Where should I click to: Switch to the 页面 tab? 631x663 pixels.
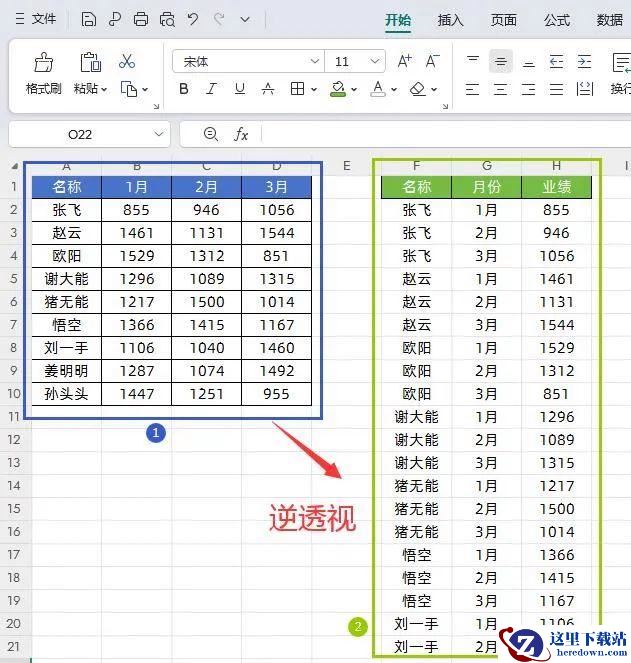[x=503, y=19]
